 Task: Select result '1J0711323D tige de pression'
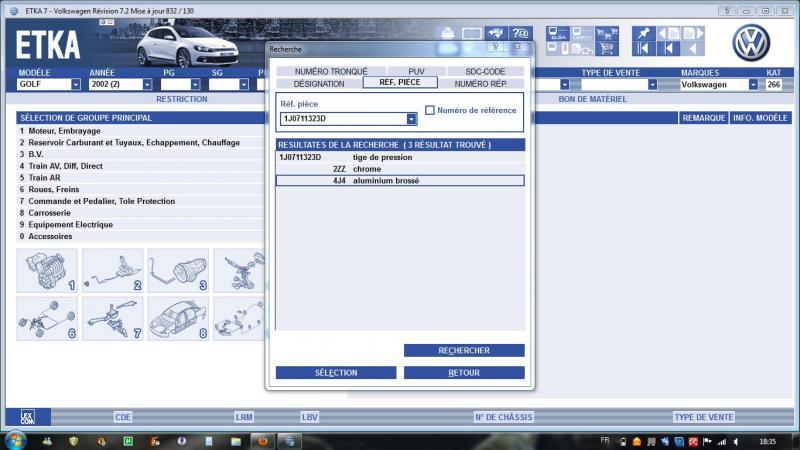coord(400,157)
